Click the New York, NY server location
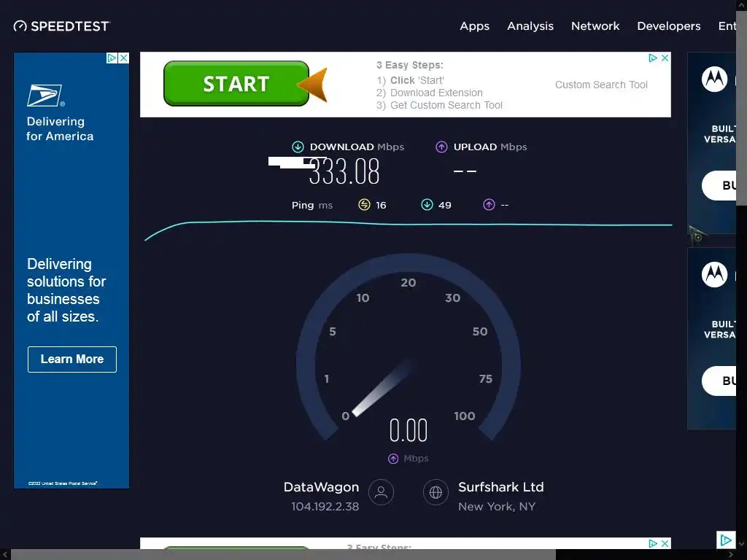 [x=496, y=507]
